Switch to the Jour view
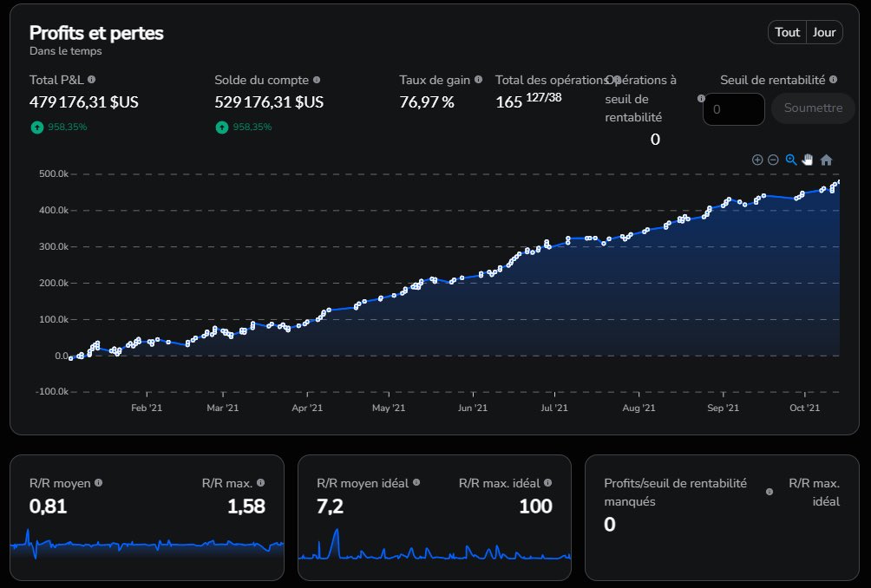 point(824,32)
